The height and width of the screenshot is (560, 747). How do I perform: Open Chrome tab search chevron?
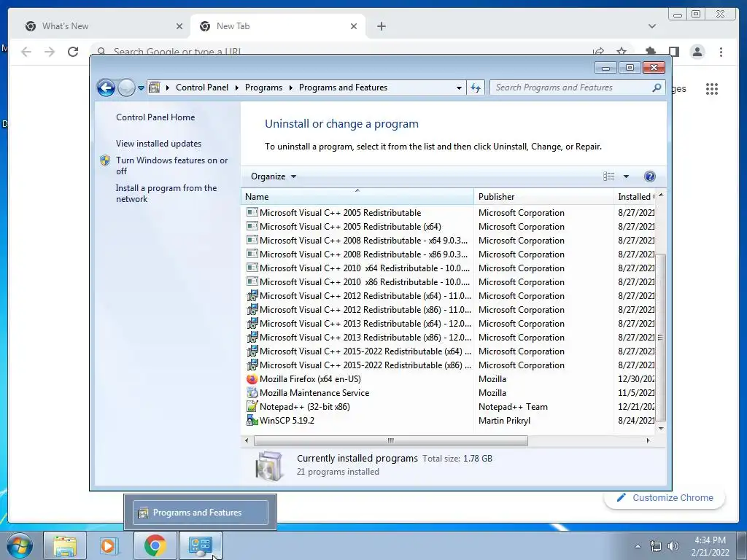(651, 26)
